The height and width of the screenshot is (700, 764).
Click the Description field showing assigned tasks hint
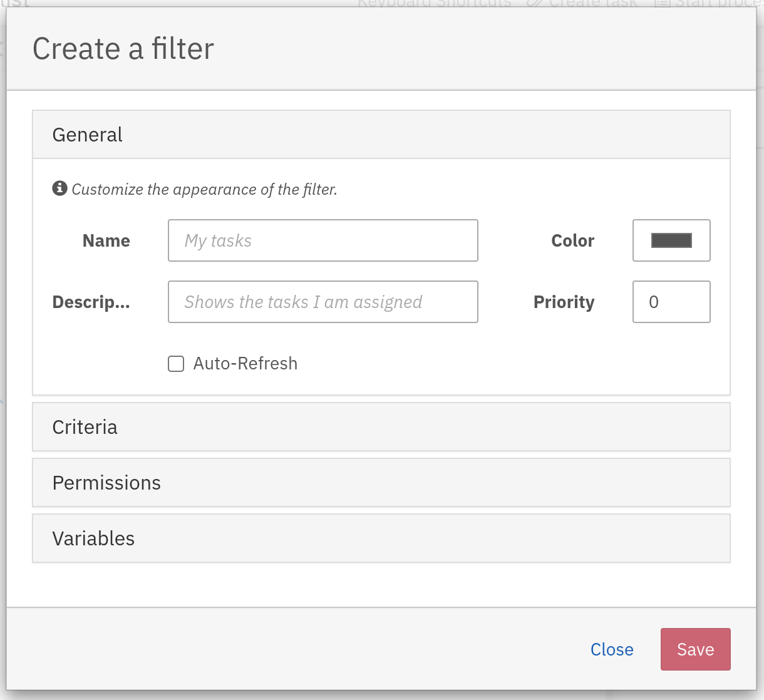tap(323, 302)
